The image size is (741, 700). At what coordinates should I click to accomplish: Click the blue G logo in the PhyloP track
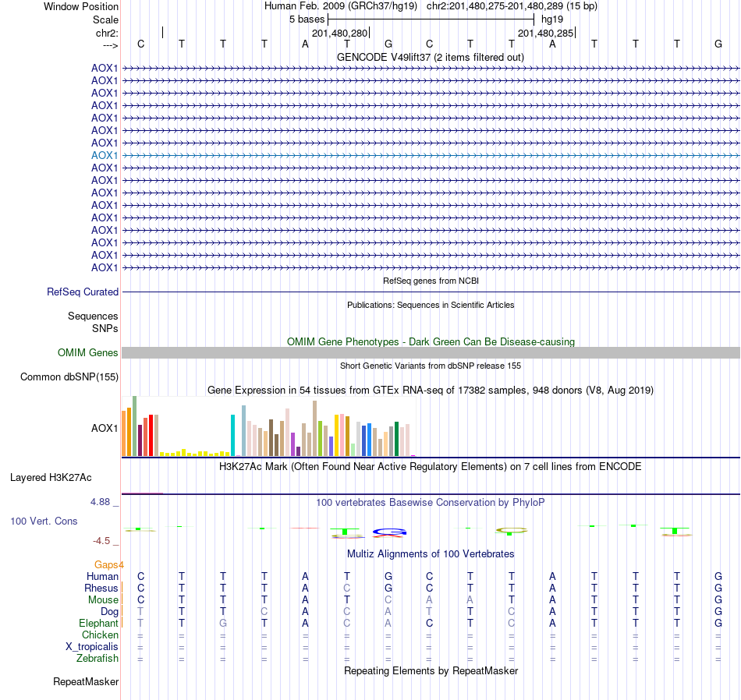tap(389, 532)
